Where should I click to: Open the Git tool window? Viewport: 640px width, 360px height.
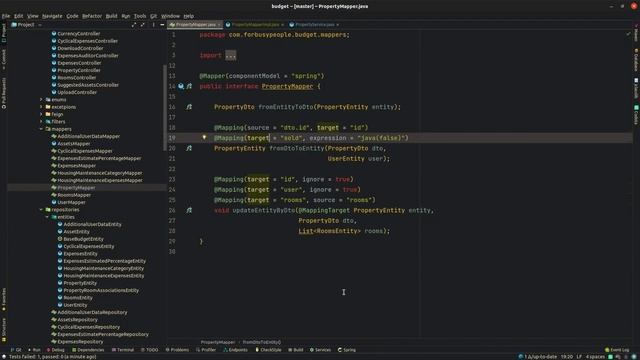tap(16, 350)
